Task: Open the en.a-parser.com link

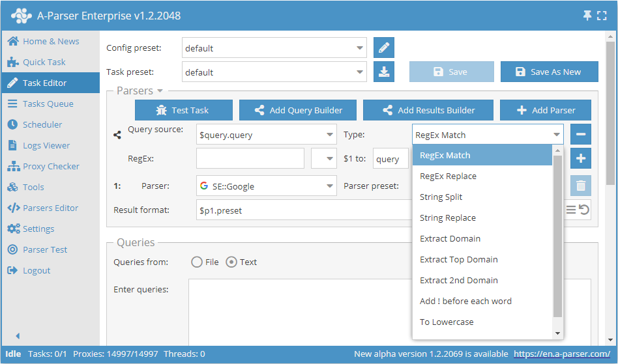Action: tap(562, 354)
